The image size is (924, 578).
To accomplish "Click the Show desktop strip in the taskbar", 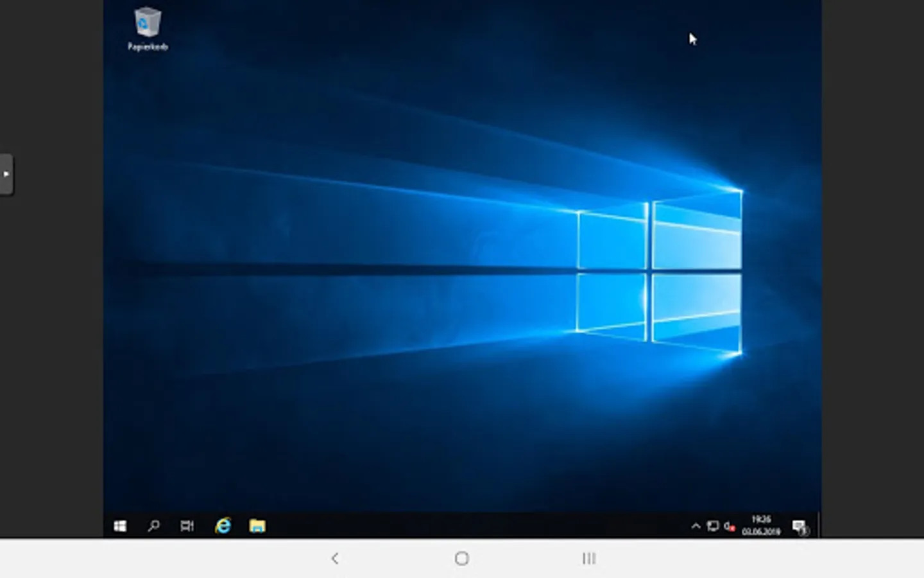I will (x=819, y=525).
